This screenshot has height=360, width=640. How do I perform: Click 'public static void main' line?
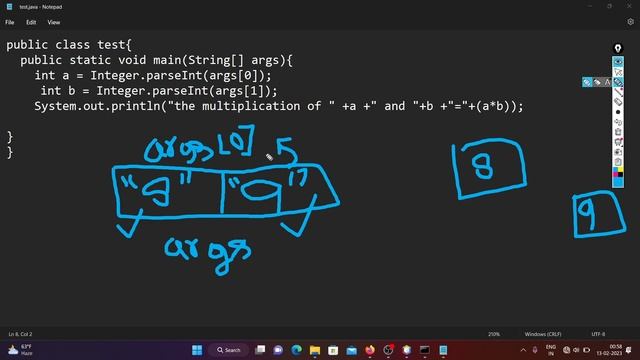click(156, 60)
